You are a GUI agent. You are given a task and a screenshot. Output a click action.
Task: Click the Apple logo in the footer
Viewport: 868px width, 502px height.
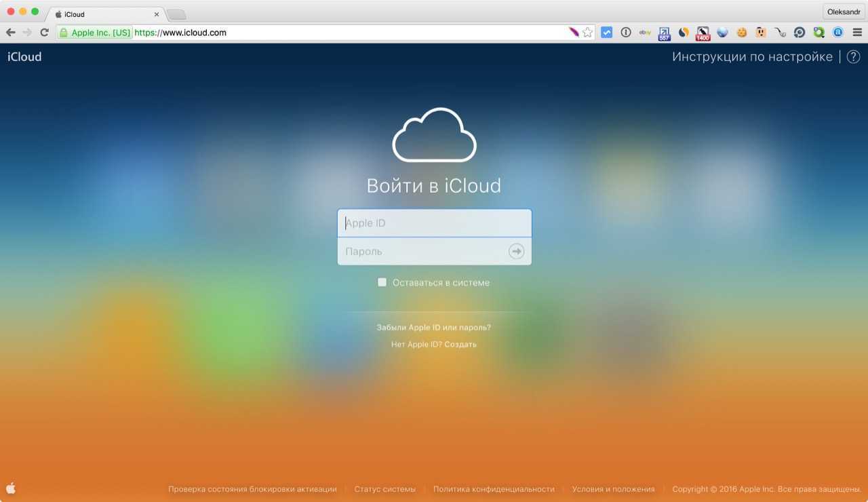[x=11, y=488]
